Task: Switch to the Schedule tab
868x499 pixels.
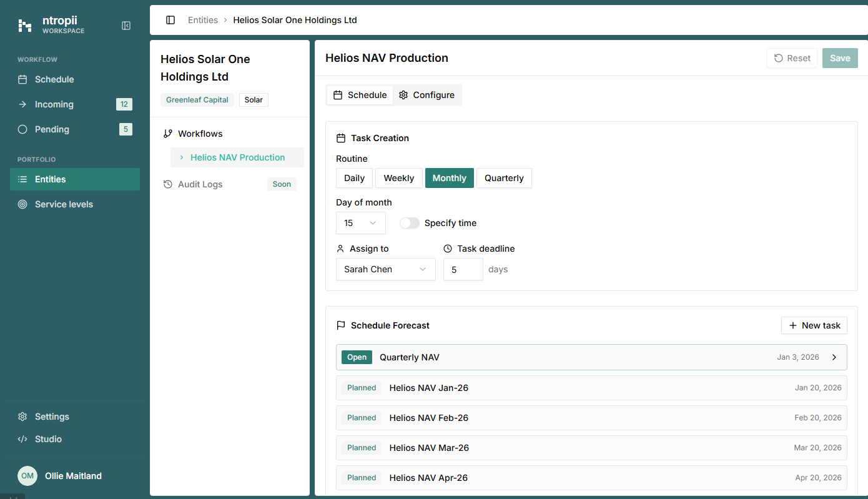Action: click(360, 95)
